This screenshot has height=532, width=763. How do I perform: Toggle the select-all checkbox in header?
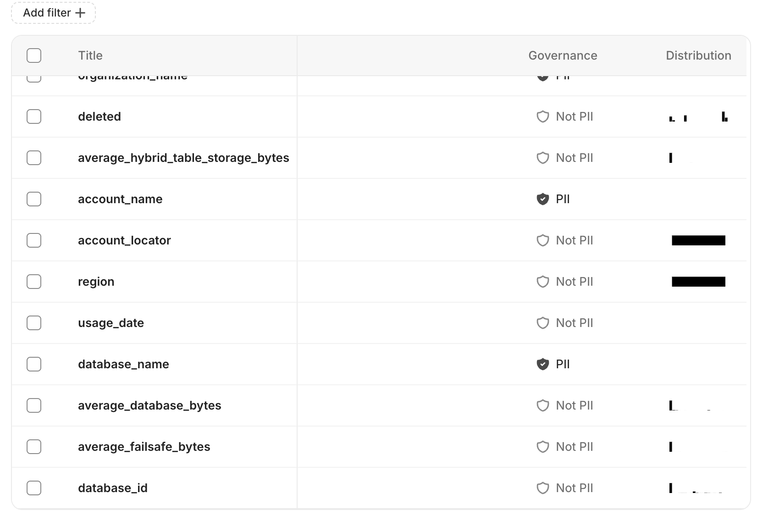tap(34, 55)
